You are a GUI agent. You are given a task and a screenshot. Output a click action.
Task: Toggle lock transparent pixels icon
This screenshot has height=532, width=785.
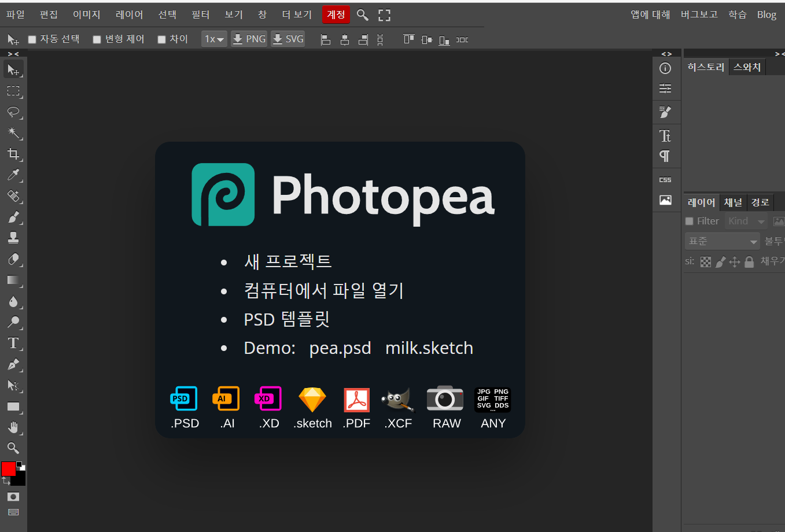(x=706, y=262)
